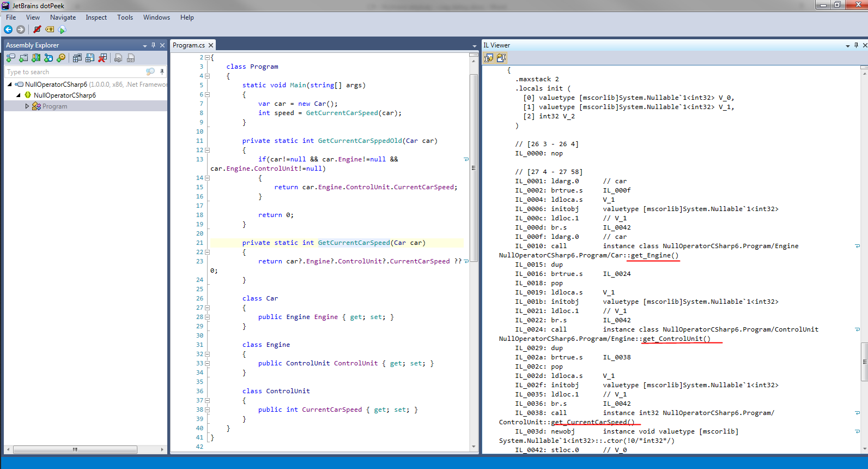868x469 pixels.
Task: Click the Explore Folder icon
Action: [23, 58]
